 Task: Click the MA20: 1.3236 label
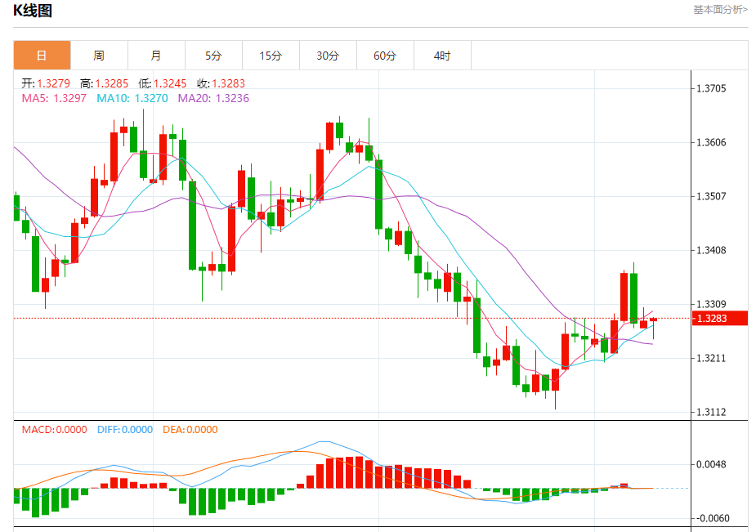tap(213, 98)
